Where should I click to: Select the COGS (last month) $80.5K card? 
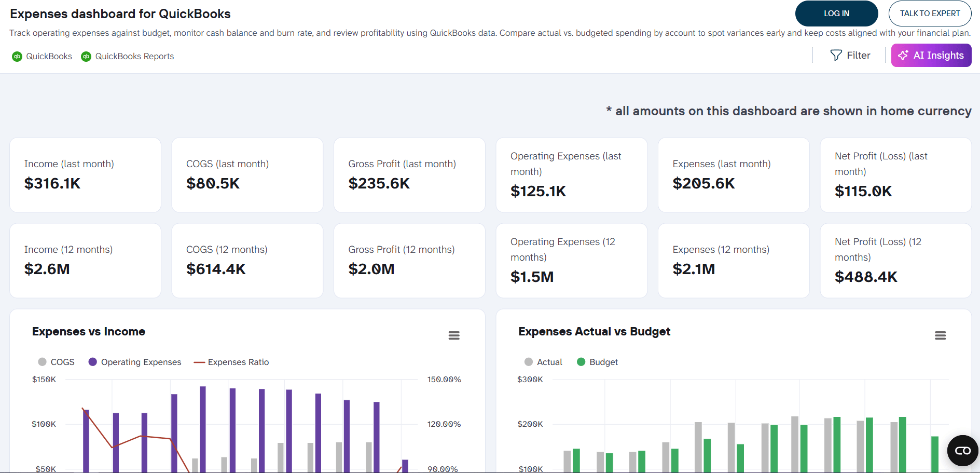click(247, 175)
